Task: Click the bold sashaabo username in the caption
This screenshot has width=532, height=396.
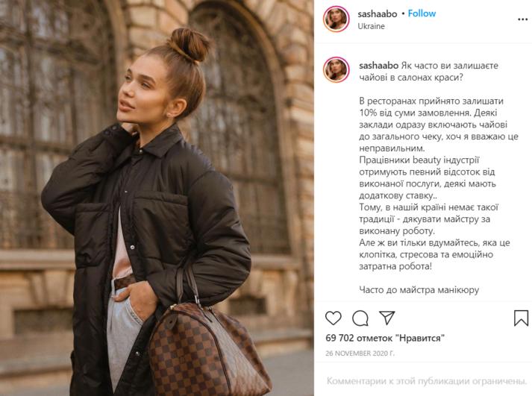Action: pyautogui.click(x=378, y=66)
